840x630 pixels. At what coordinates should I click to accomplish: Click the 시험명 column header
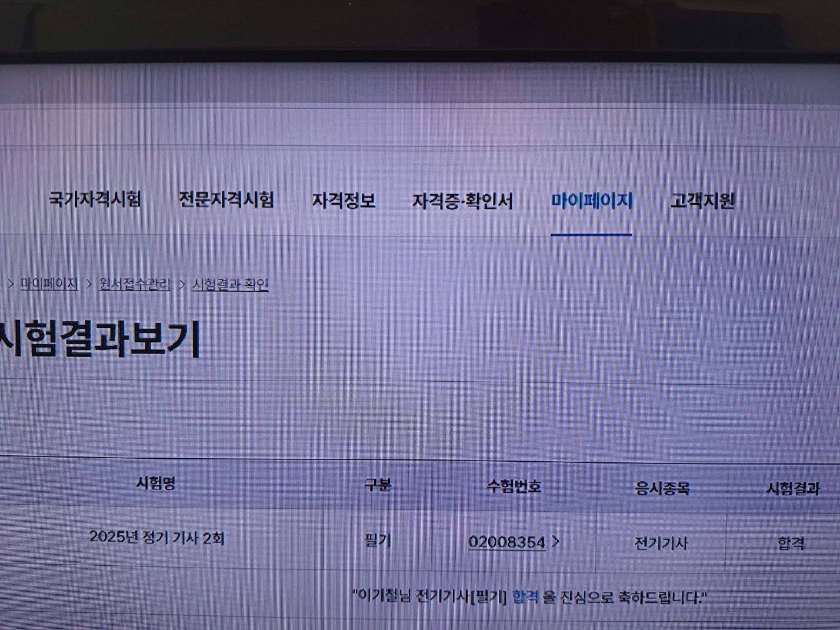coord(156,483)
